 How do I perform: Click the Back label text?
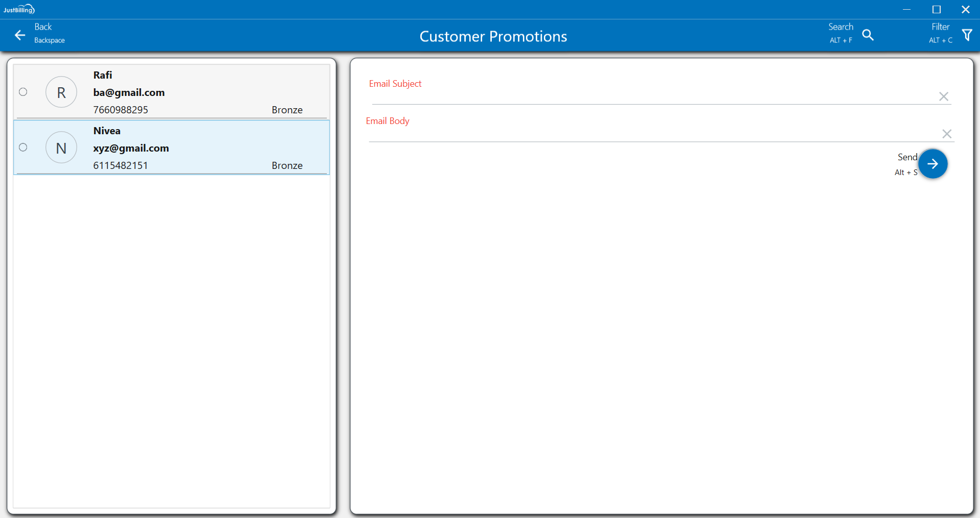43,27
